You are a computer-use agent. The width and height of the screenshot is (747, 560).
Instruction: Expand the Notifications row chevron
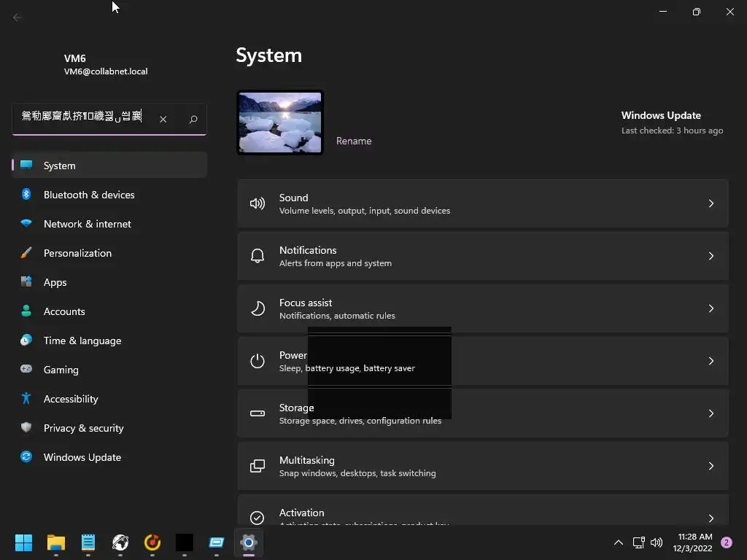click(x=711, y=256)
